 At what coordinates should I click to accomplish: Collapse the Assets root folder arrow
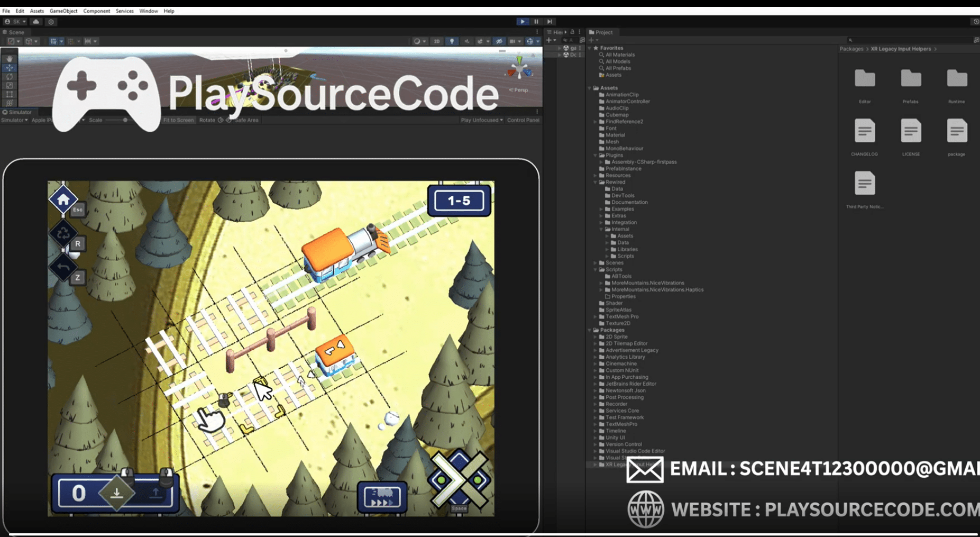coord(590,88)
